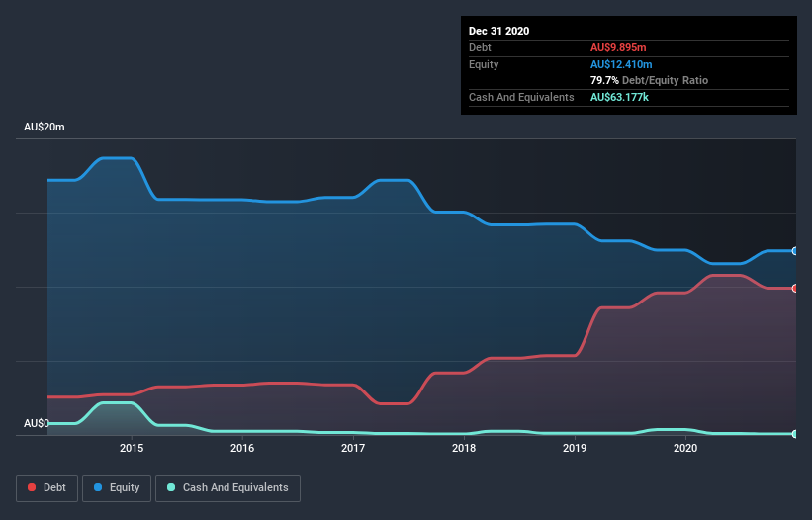Click the 2020 x-axis label

coord(685,448)
